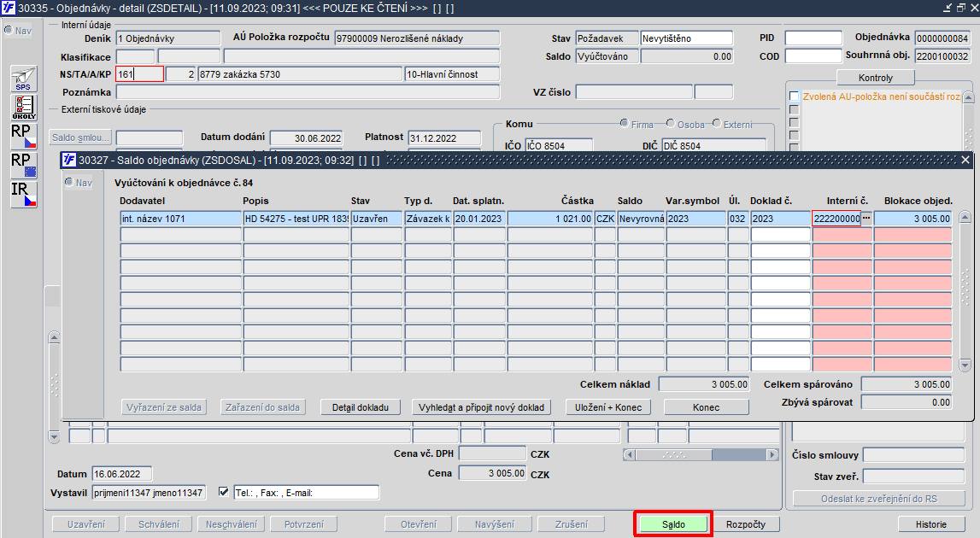Click the Saldo button at the bottom

pyautogui.click(x=673, y=524)
